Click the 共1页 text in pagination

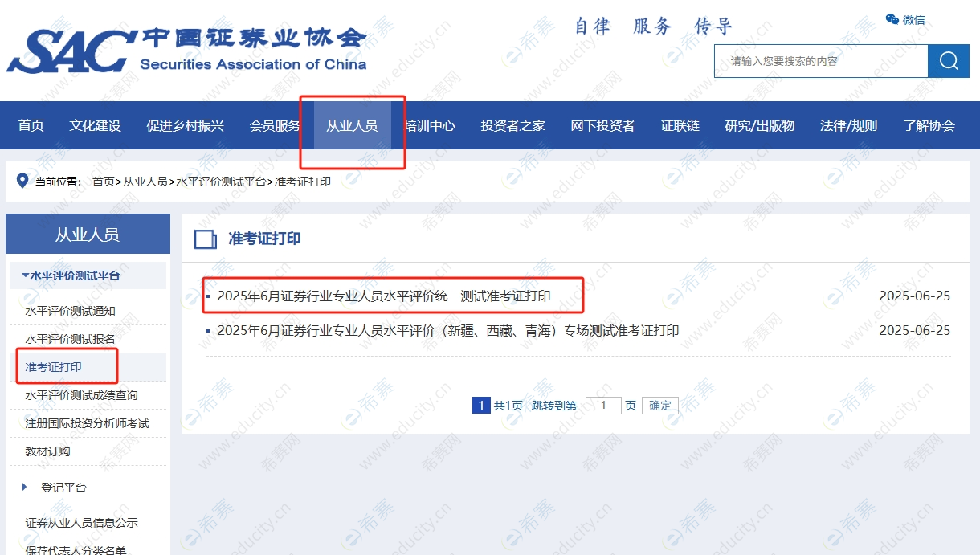(508, 406)
